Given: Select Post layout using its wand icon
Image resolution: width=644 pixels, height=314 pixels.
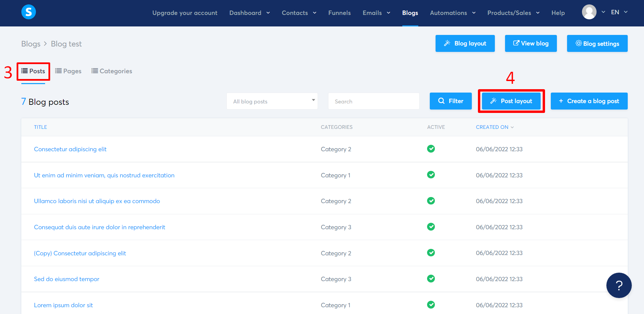Looking at the screenshot, I should click(x=494, y=101).
